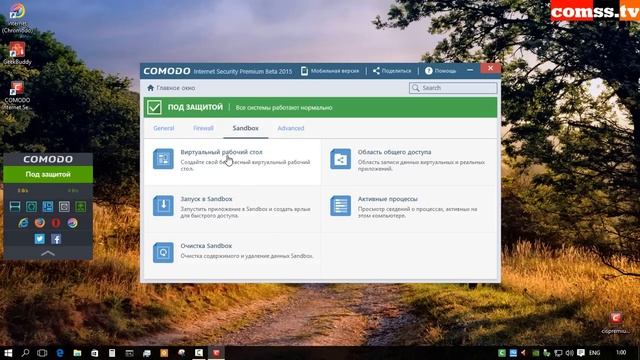Open the COMODO Internet Security desktop shortcut

point(17,96)
